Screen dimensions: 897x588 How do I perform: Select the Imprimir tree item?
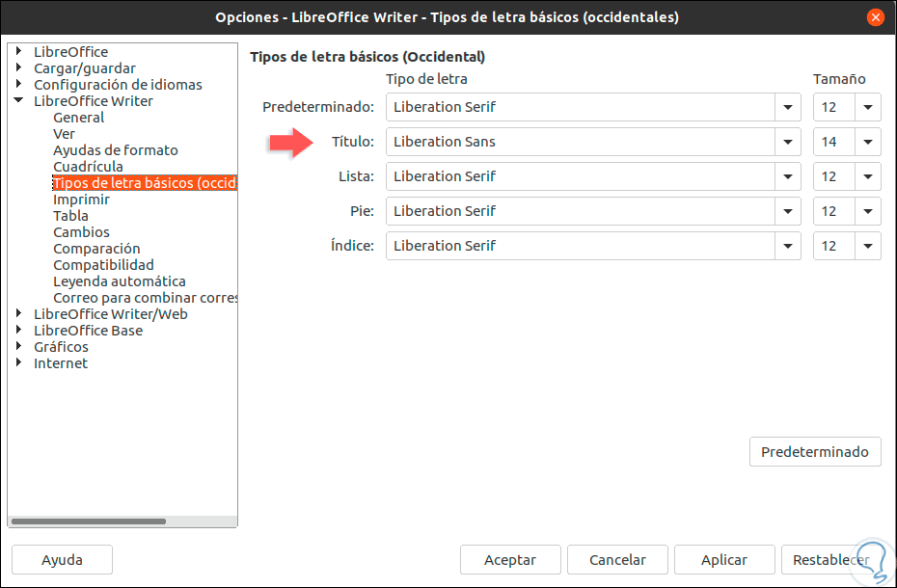click(x=81, y=200)
